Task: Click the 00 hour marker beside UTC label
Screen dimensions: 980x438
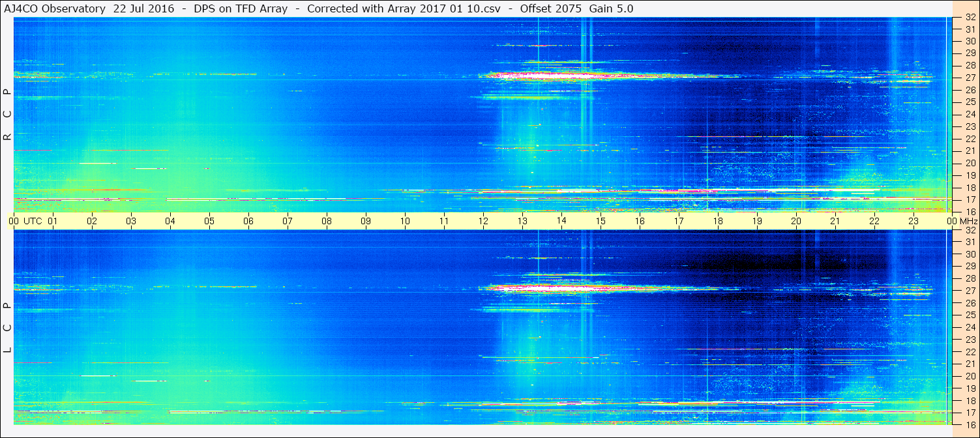Action: 14,221
